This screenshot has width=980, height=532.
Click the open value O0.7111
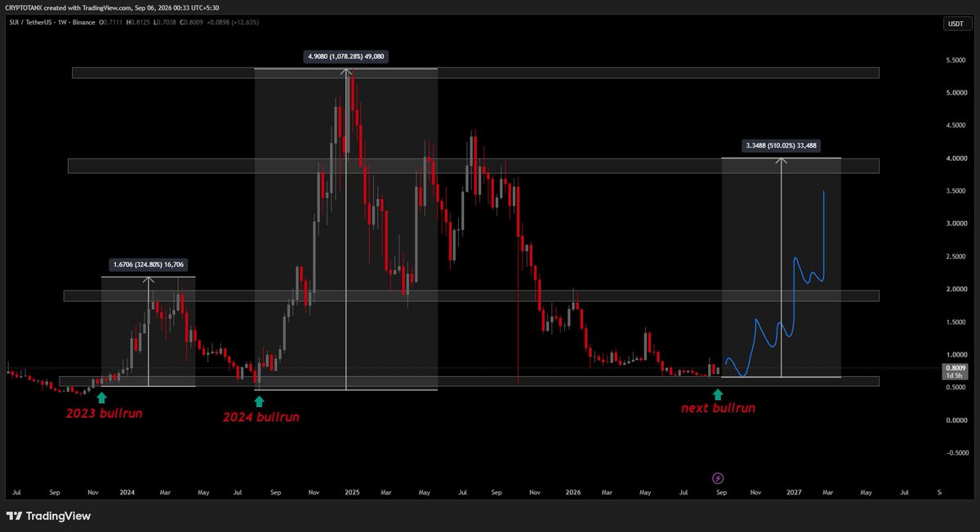coord(111,22)
